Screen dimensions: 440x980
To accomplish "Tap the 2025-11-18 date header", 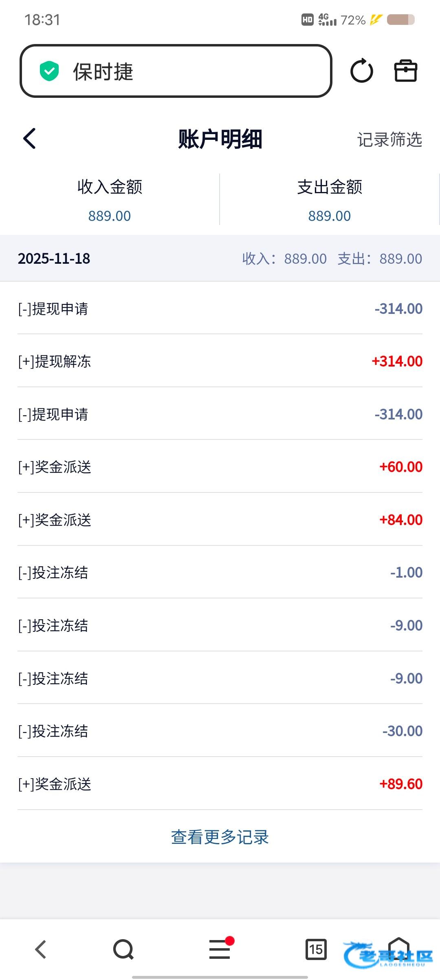I will (x=54, y=258).
